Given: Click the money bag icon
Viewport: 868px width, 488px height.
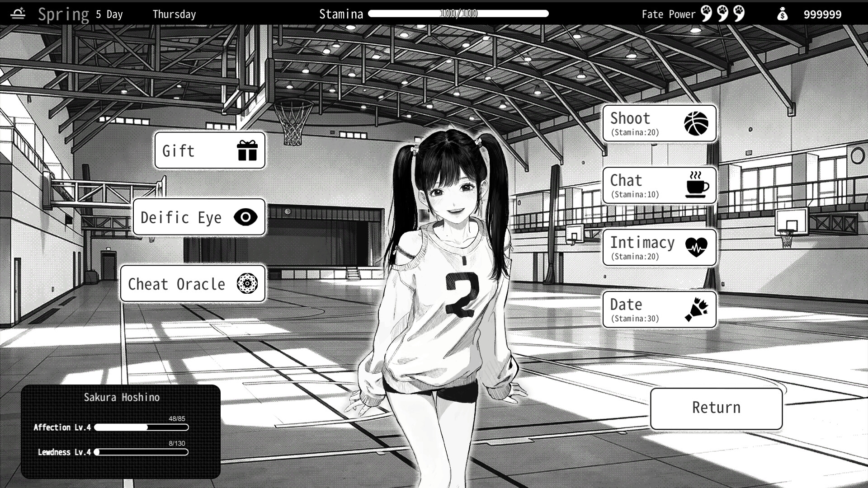Looking at the screenshot, I should (783, 14).
